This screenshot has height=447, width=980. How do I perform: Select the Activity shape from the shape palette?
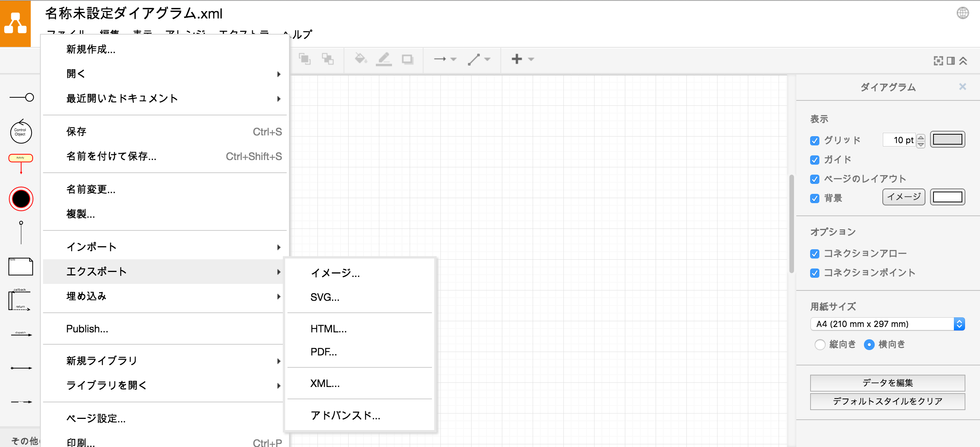pos(21,158)
